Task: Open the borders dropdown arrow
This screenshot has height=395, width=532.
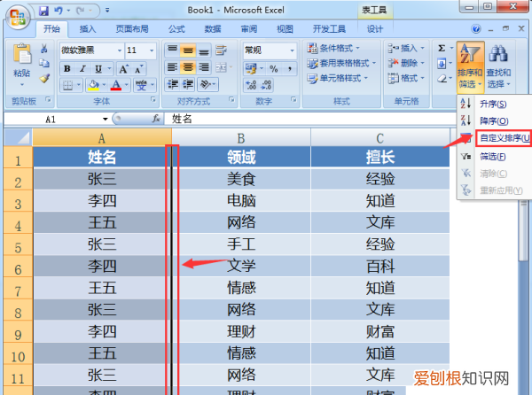Action: [x=79, y=85]
